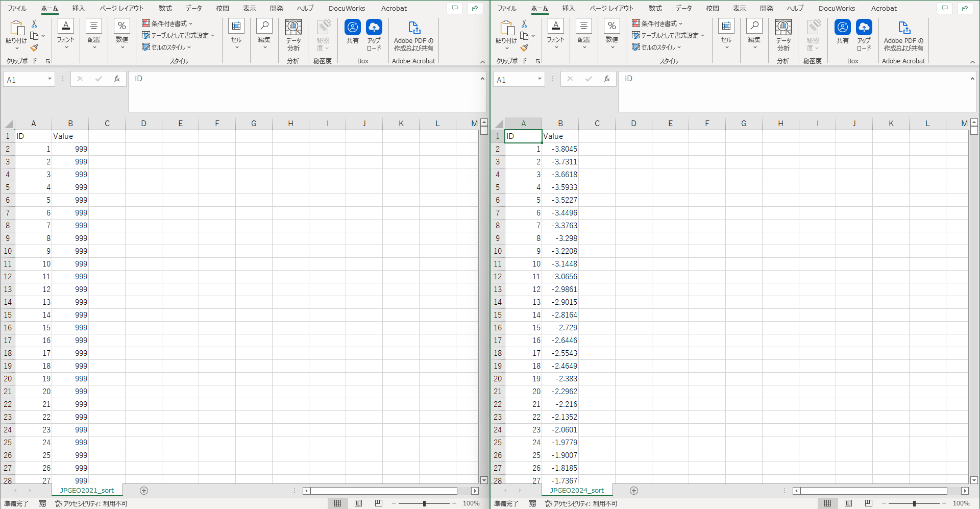
Task: Open the DocuWorks tab in right window
Action: pyautogui.click(x=837, y=8)
